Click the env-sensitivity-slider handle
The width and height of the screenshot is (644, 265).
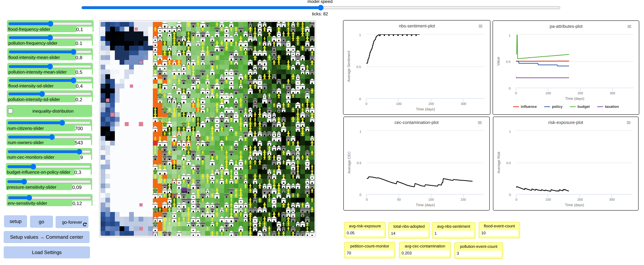(29, 198)
